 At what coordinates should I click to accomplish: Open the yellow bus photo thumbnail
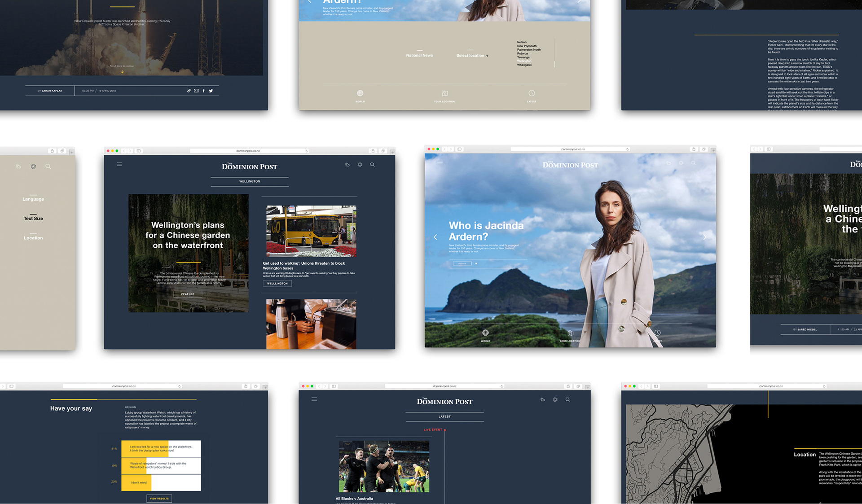pos(311,231)
